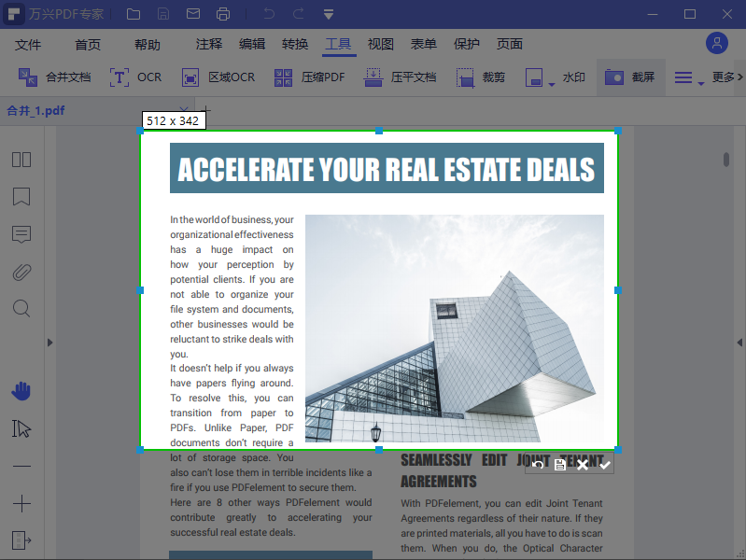Screen dimensions: 746x560
Task: Click the bottom-right selection resize handle
Action: pyautogui.click(x=618, y=450)
